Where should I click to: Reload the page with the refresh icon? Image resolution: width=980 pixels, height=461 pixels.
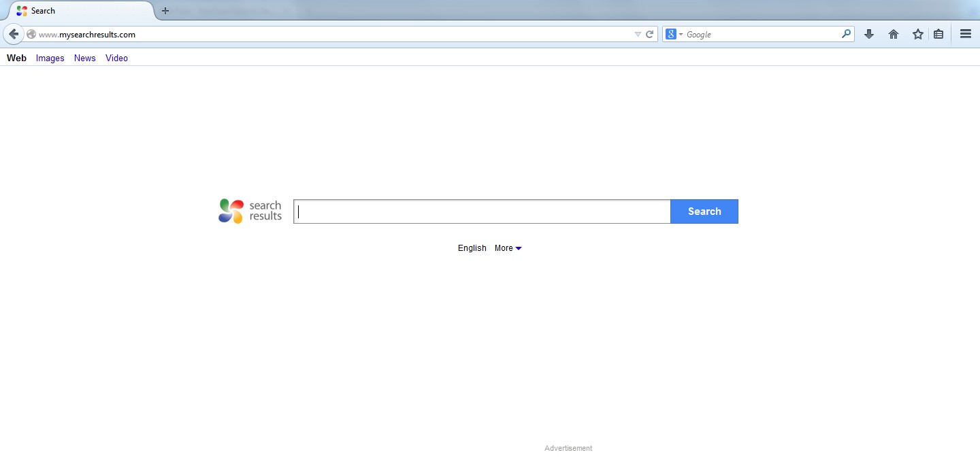(650, 34)
